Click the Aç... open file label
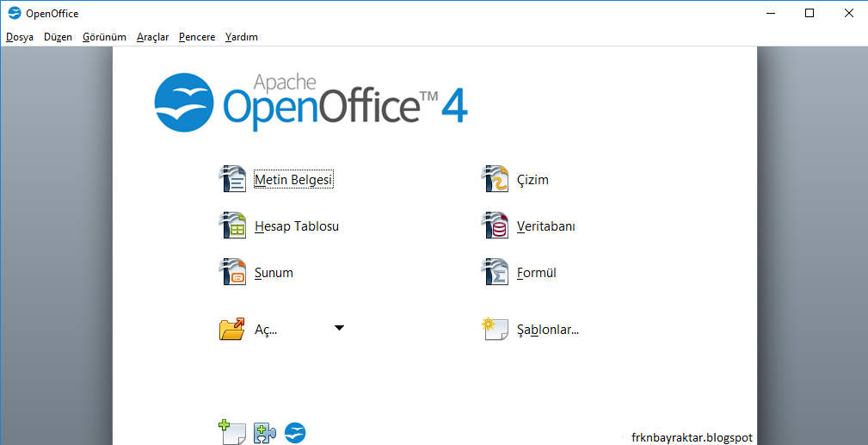The image size is (868, 445). point(266,330)
